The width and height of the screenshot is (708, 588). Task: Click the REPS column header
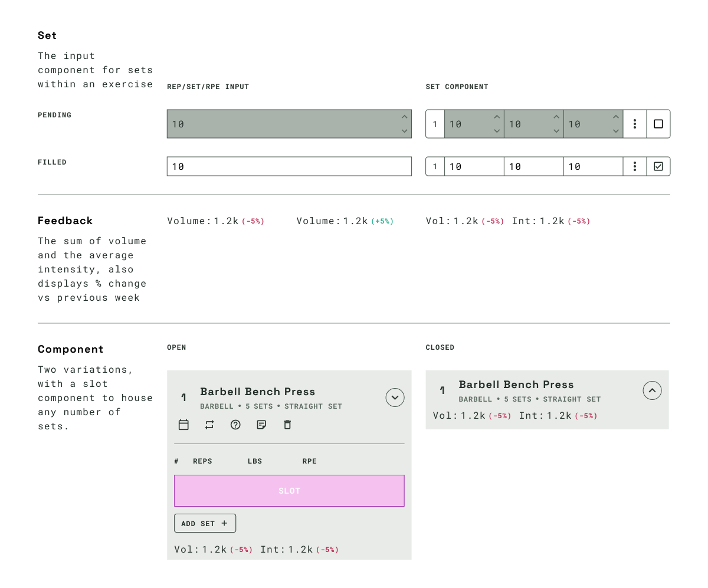pyautogui.click(x=202, y=461)
